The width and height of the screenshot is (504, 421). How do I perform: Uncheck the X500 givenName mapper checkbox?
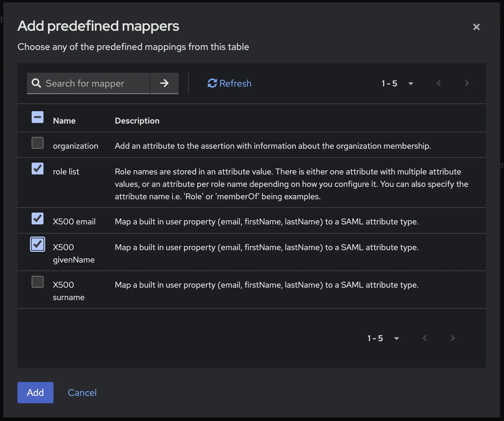tap(38, 244)
